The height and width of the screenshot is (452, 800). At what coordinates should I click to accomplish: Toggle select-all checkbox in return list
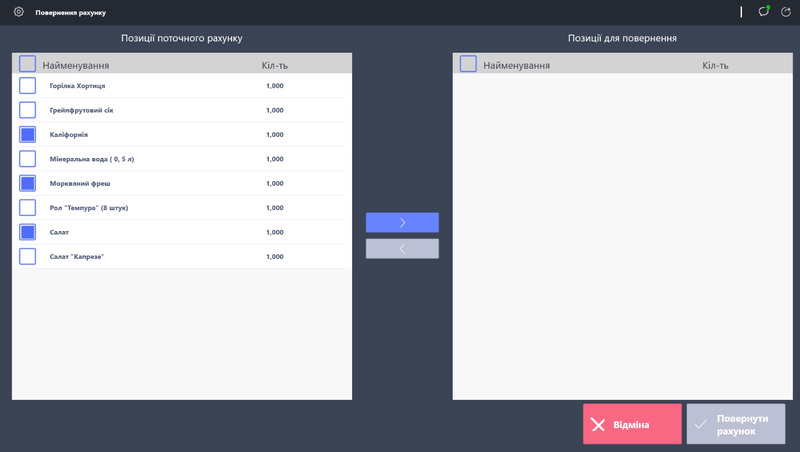point(468,64)
